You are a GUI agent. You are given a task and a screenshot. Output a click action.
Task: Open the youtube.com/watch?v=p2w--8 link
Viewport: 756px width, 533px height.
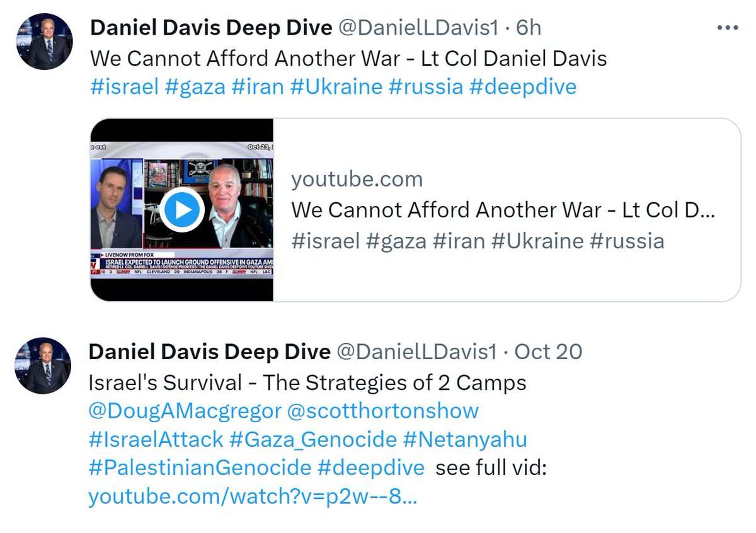click(x=253, y=497)
